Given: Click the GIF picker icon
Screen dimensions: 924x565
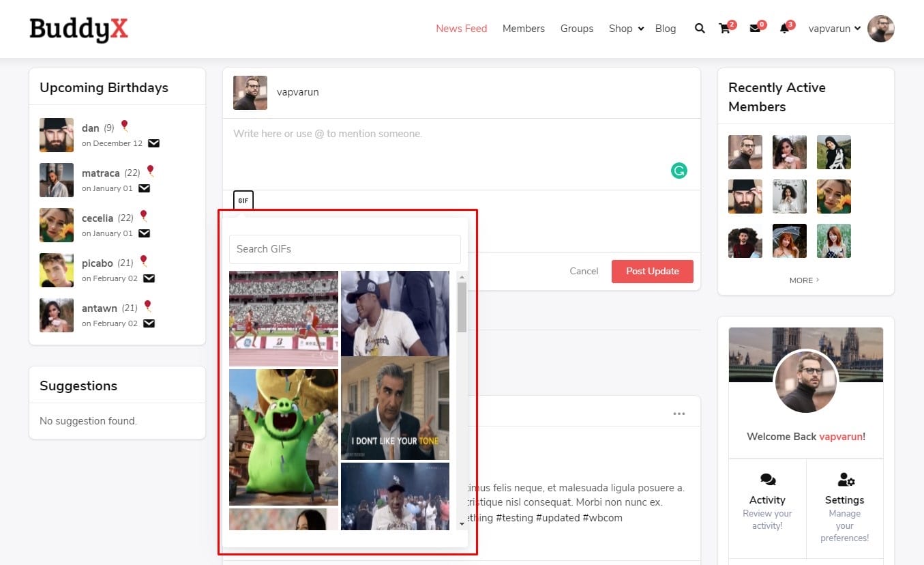Looking at the screenshot, I should [243, 201].
